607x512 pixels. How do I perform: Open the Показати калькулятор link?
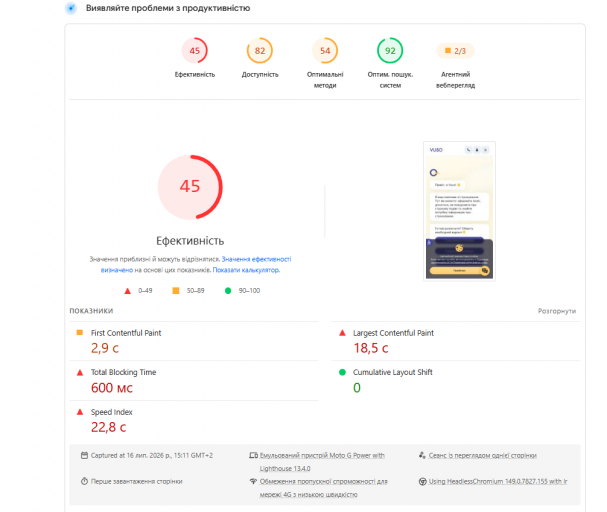(246, 270)
